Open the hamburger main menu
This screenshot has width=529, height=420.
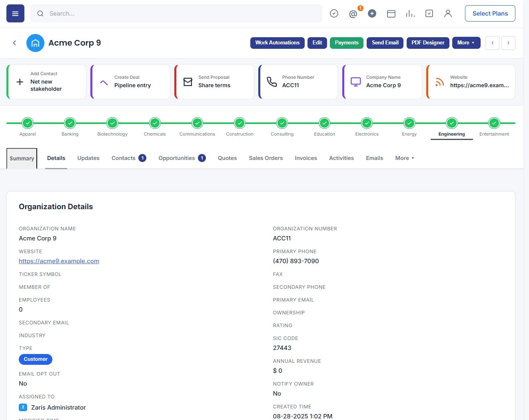coord(15,14)
